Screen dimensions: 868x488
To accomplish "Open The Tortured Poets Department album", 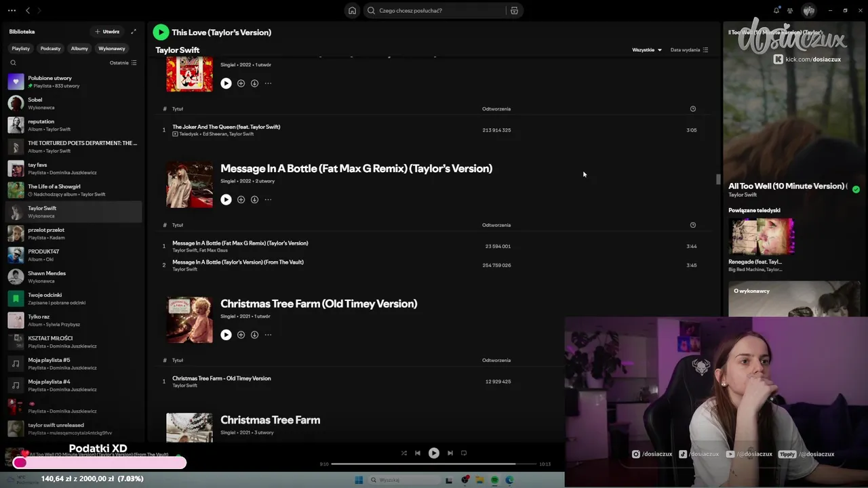I will (73, 146).
